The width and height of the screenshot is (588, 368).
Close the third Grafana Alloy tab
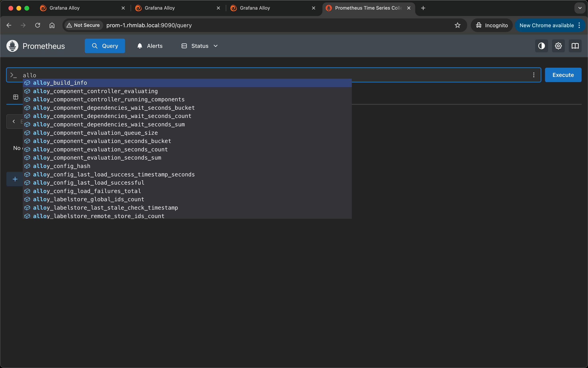click(314, 8)
